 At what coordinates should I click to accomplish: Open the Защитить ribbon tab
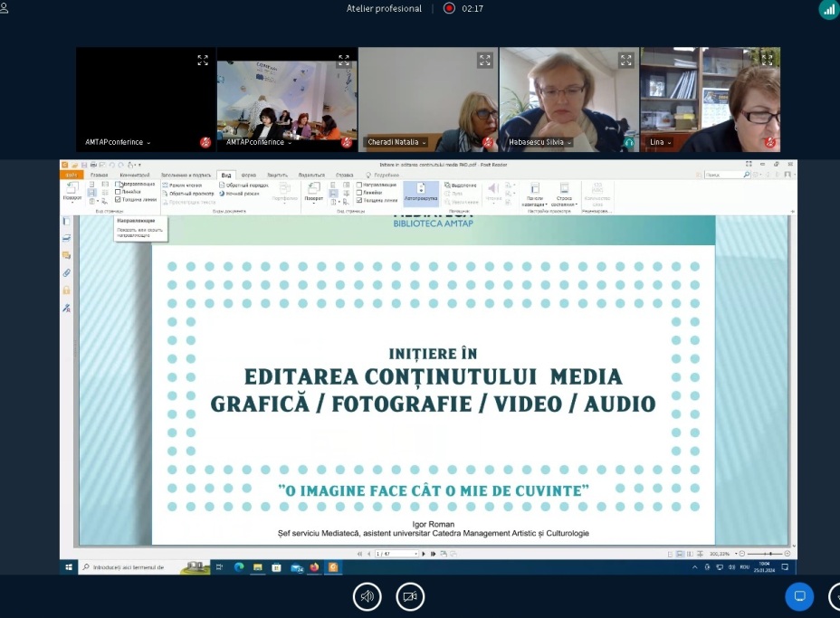pyautogui.click(x=277, y=176)
